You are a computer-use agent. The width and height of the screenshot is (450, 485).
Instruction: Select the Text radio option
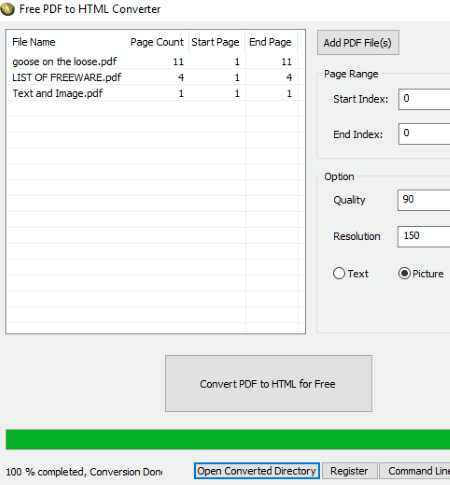(x=351, y=273)
